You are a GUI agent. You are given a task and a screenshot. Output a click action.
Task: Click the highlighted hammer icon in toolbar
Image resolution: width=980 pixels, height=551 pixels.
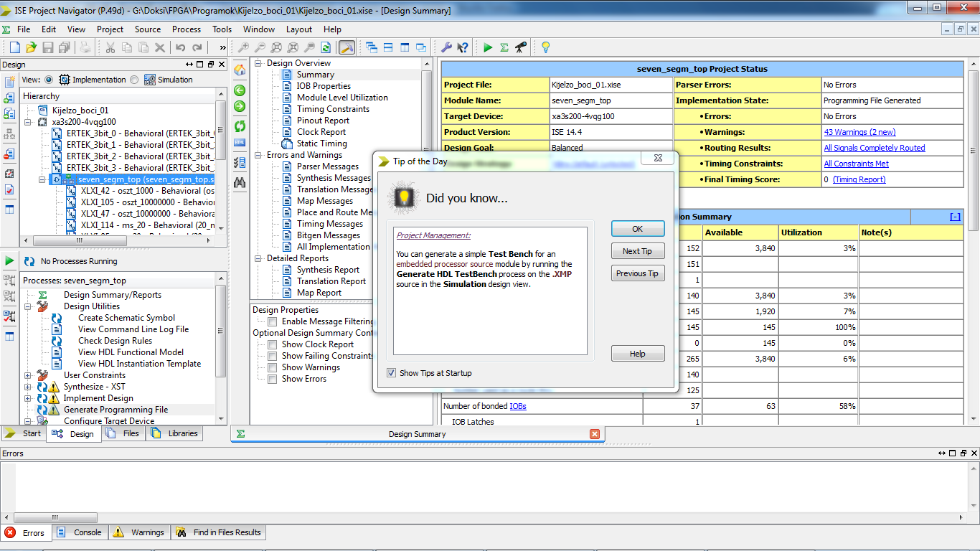tap(347, 47)
